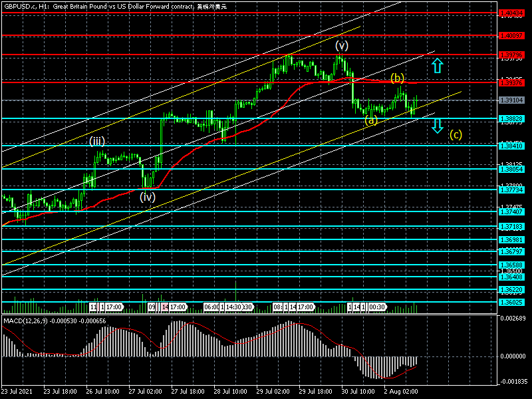The height and width of the screenshot is (399, 532).
Task: Click the yellow (c) wave label
Action: tap(456, 134)
